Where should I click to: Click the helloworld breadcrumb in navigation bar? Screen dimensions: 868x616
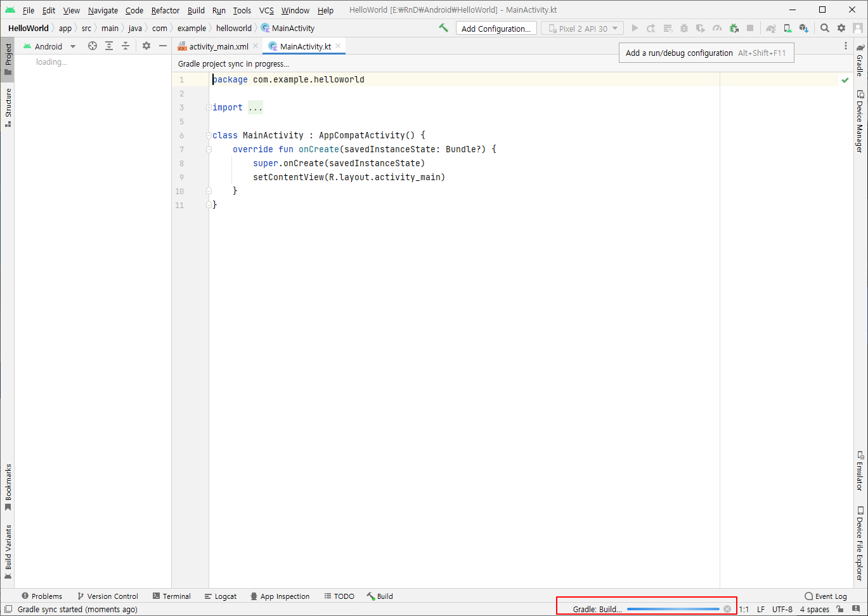[x=234, y=28]
